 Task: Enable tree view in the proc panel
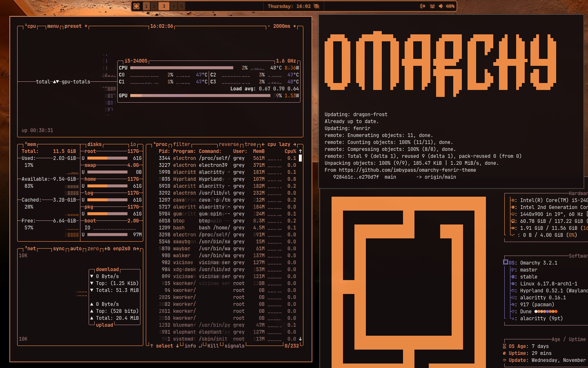coord(249,144)
